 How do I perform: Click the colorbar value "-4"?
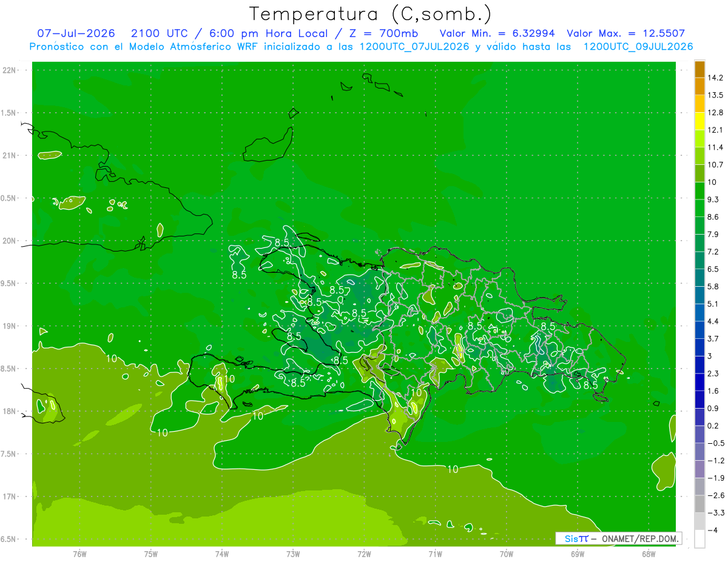tap(712, 530)
